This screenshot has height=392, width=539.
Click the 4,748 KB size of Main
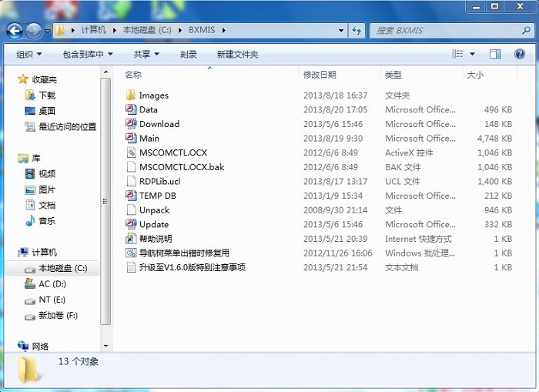point(494,138)
